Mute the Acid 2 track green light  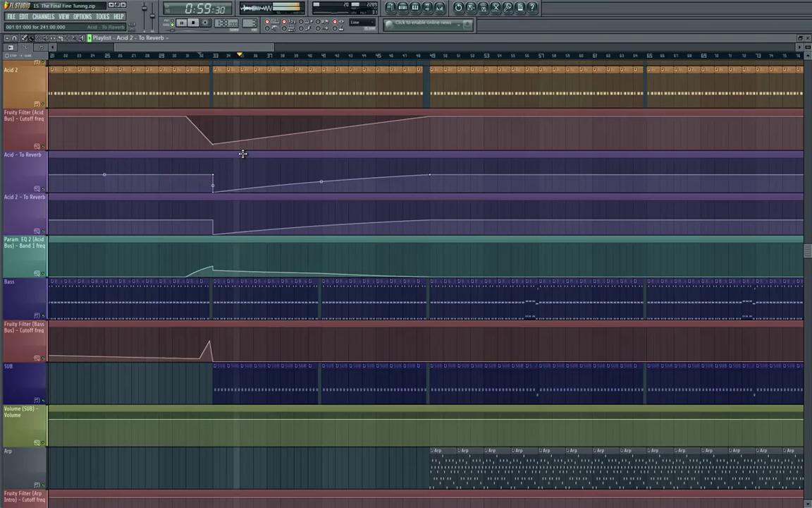[x=43, y=104]
